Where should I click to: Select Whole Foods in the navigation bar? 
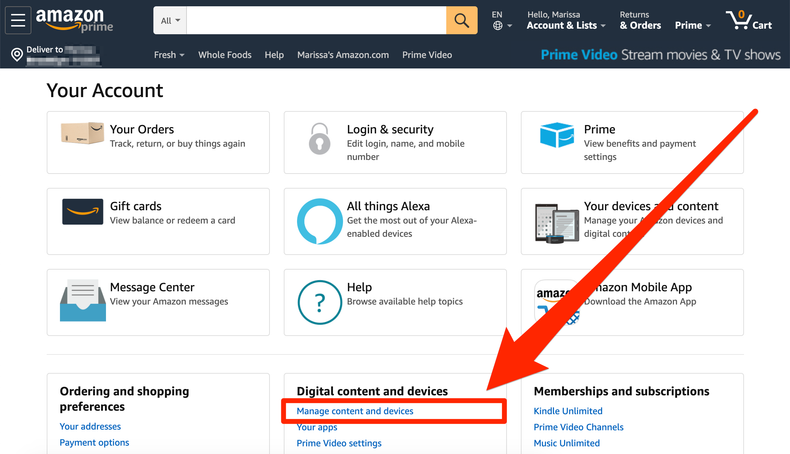tap(225, 55)
